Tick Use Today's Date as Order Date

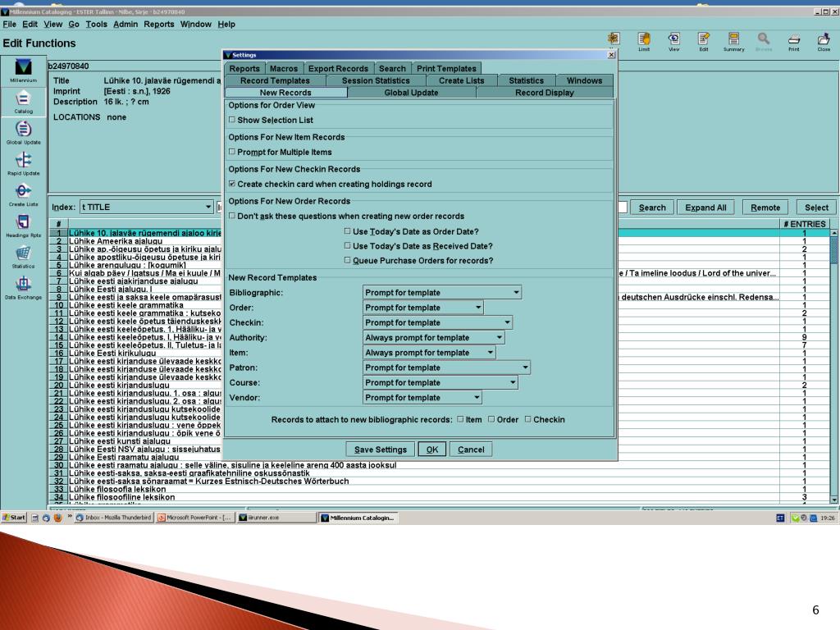(347, 231)
